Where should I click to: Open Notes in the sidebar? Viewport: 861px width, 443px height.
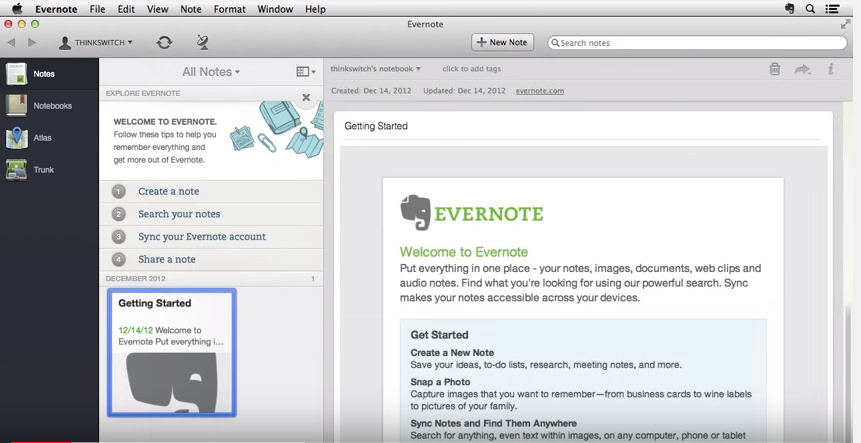[44, 74]
